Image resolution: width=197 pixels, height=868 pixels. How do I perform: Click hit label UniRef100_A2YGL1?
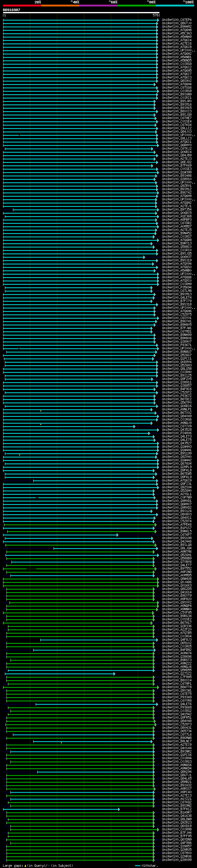(176, 494)
